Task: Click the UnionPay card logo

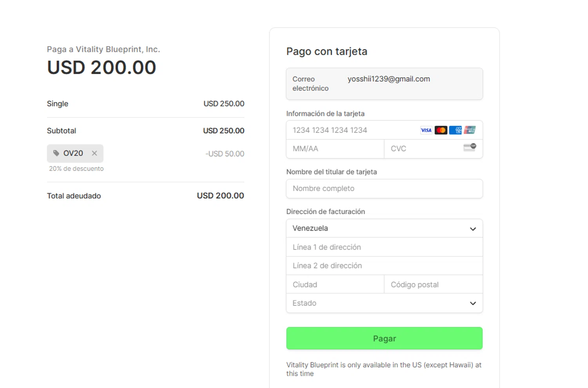Action: click(470, 130)
